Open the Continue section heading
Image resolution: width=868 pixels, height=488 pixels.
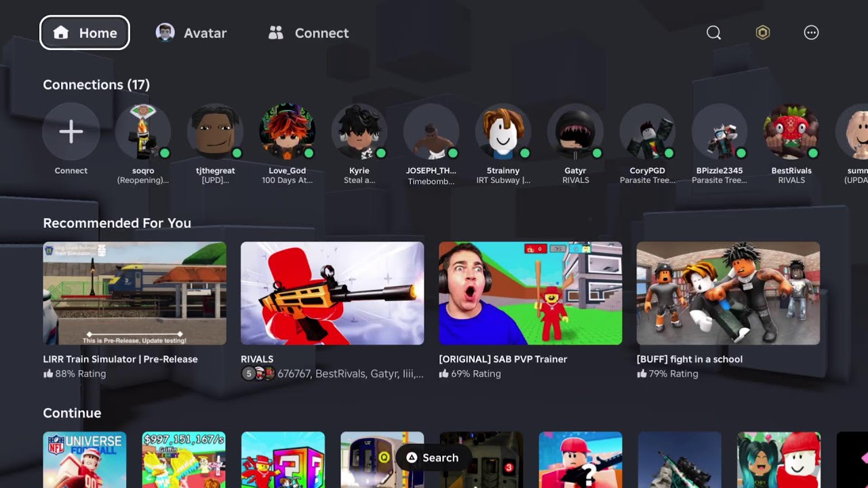72,413
